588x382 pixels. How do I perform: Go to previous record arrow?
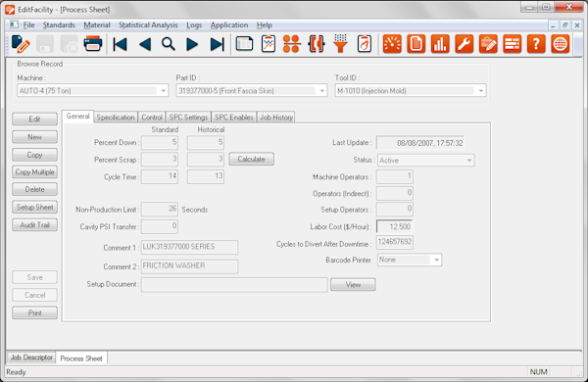(145, 44)
